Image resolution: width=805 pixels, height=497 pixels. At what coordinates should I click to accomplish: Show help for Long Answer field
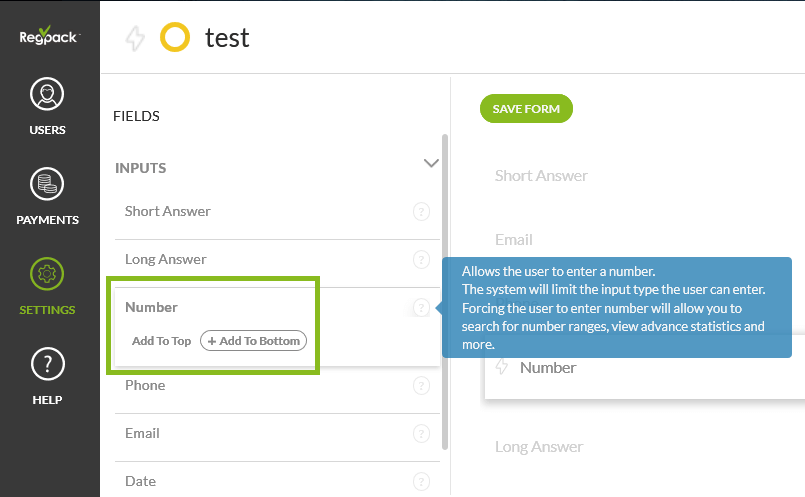tap(421, 260)
